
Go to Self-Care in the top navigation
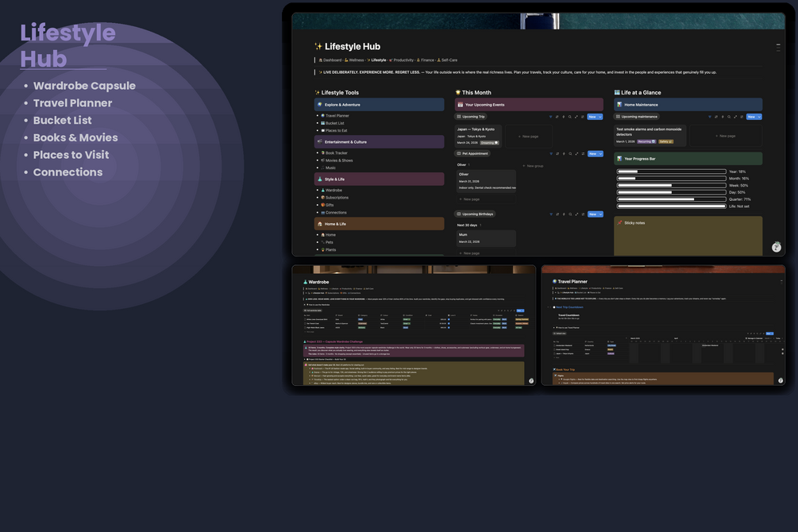click(x=447, y=60)
